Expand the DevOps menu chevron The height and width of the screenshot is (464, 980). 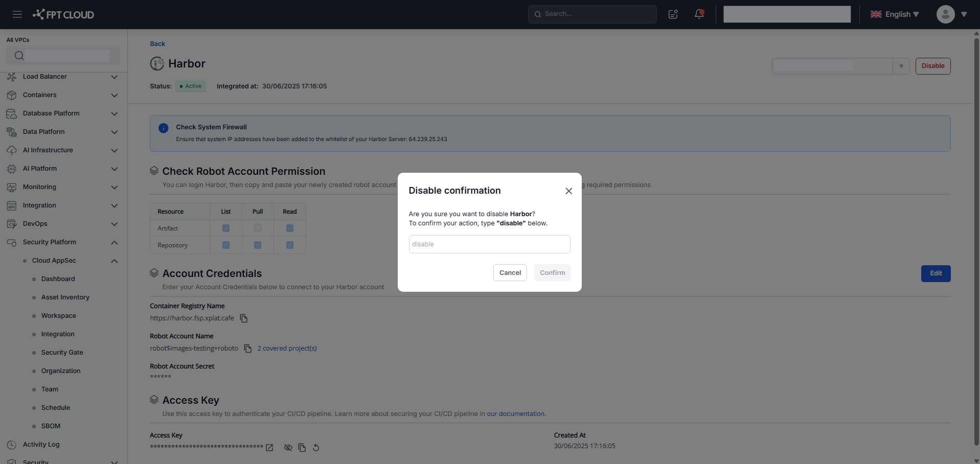(115, 224)
